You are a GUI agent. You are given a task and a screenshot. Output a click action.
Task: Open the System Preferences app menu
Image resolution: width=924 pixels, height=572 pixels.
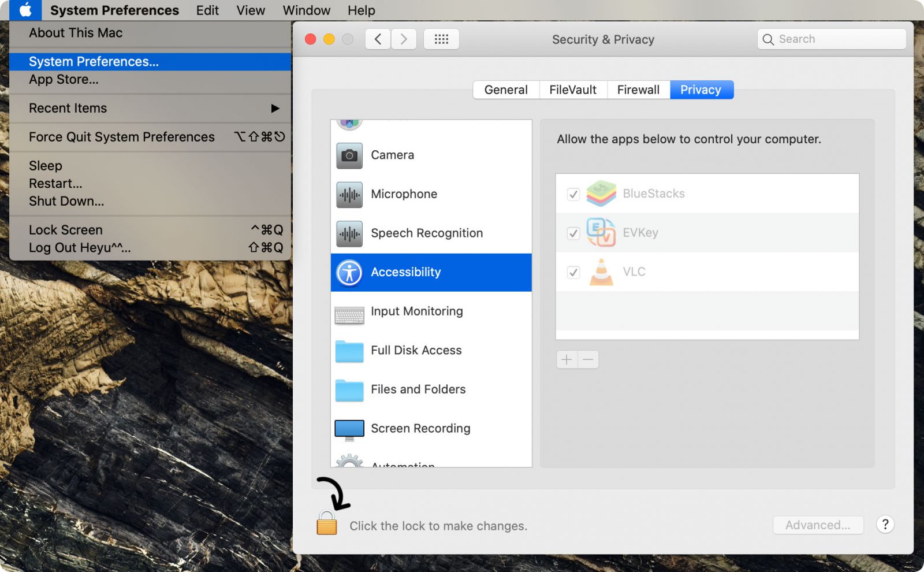(x=114, y=10)
